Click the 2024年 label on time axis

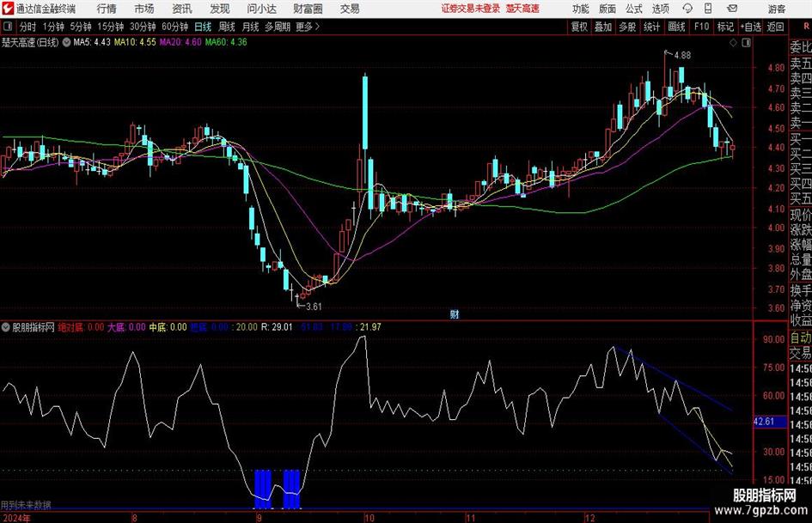tap(16, 518)
